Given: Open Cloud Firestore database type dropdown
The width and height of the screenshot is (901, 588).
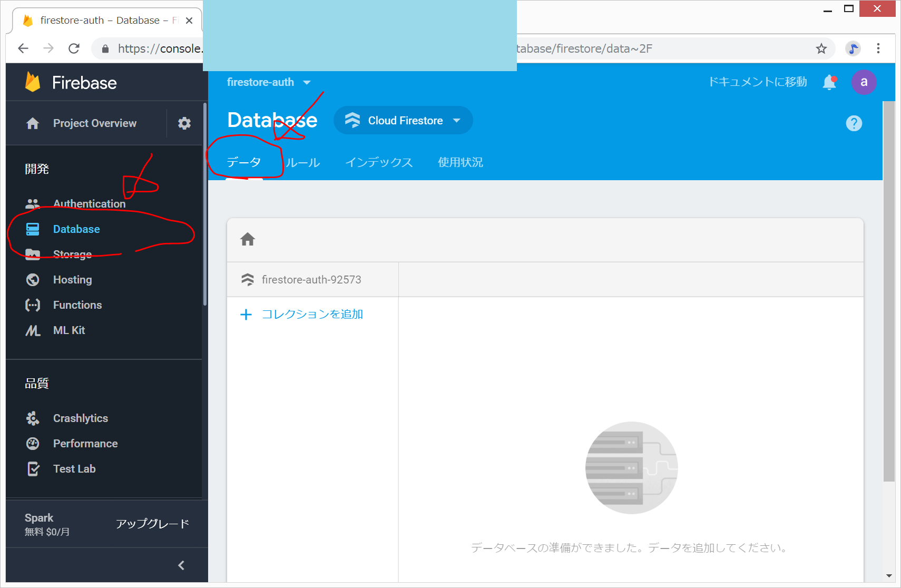Looking at the screenshot, I should tap(403, 121).
